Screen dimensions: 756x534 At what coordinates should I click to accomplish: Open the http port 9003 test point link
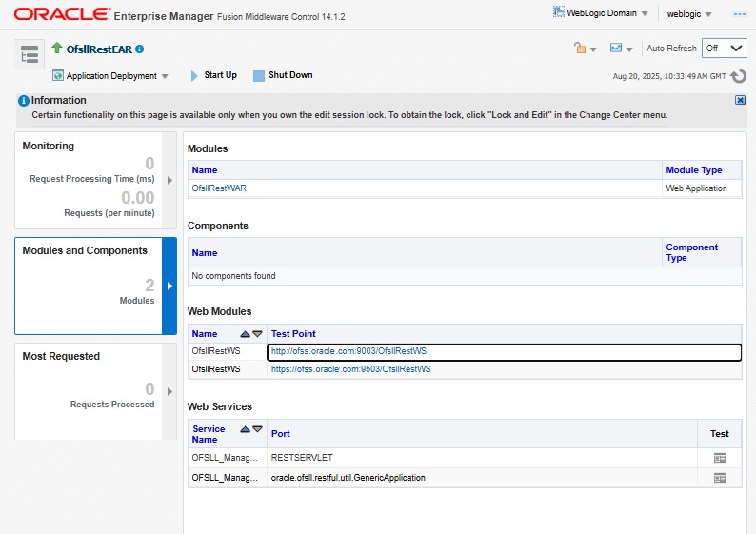(x=348, y=351)
